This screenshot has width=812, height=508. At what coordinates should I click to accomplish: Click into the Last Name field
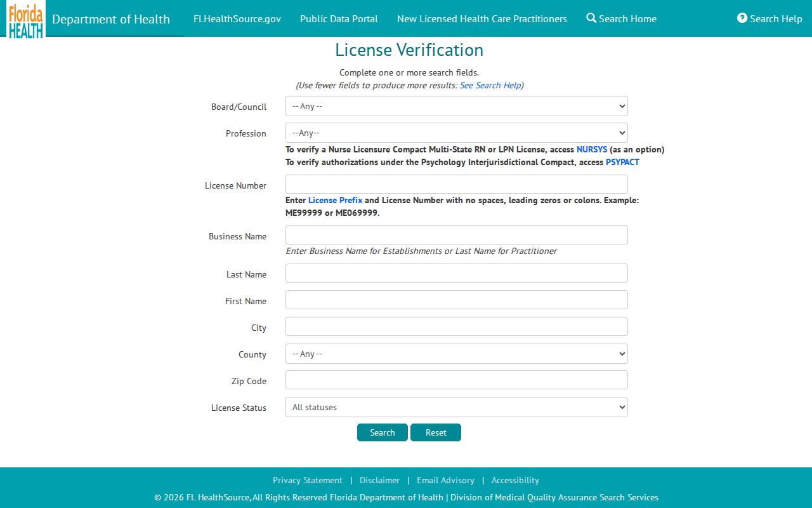[x=457, y=273]
